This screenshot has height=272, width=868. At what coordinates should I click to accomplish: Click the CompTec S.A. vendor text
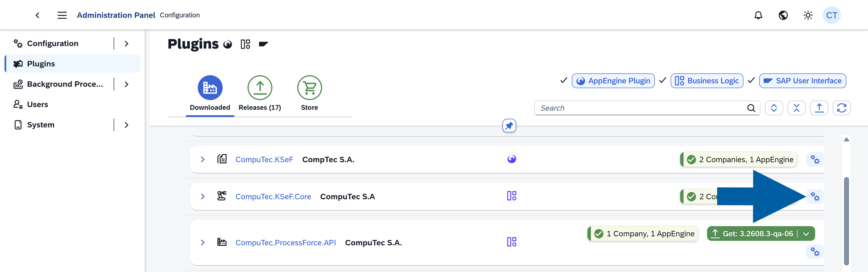[328, 160]
